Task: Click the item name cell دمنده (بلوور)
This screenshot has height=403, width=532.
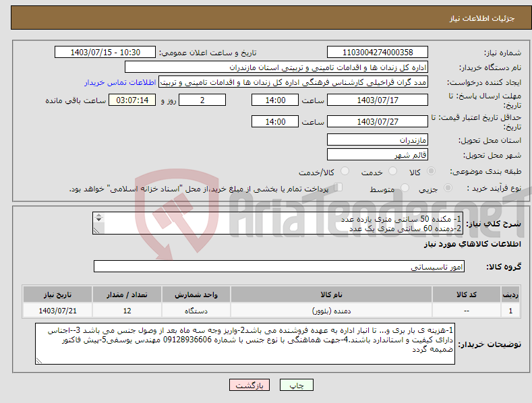Action: (331, 311)
